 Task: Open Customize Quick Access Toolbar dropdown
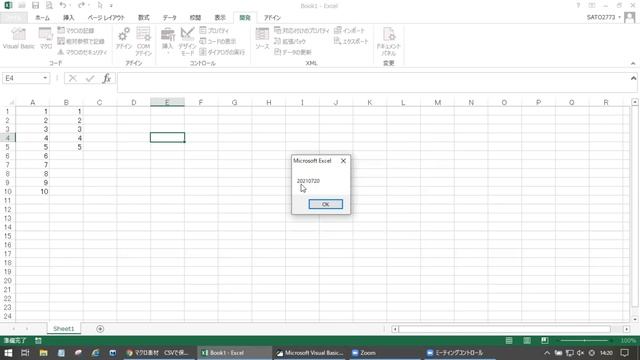point(111,6)
